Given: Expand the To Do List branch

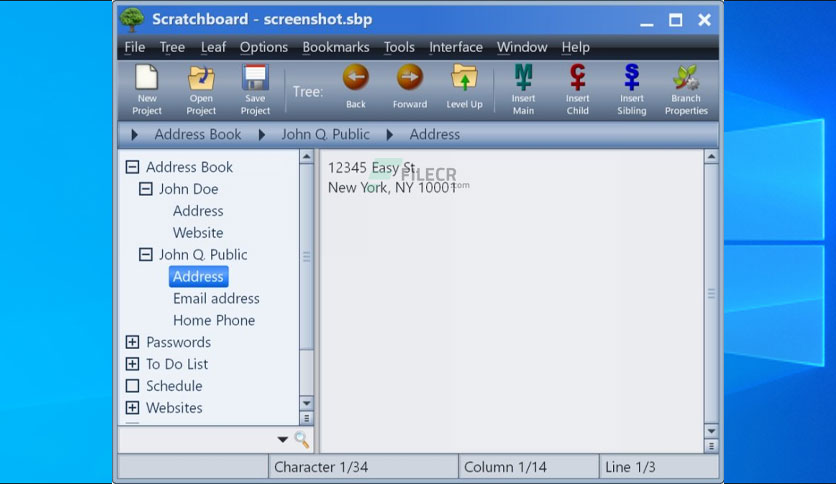Looking at the screenshot, I should [132, 364].
